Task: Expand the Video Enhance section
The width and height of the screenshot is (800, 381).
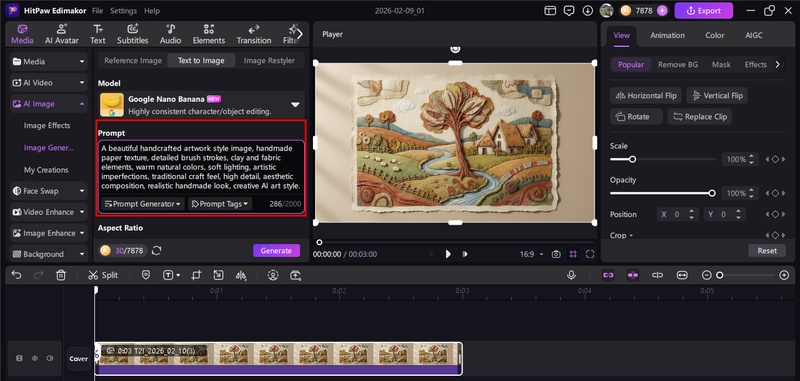Action: 49,212
